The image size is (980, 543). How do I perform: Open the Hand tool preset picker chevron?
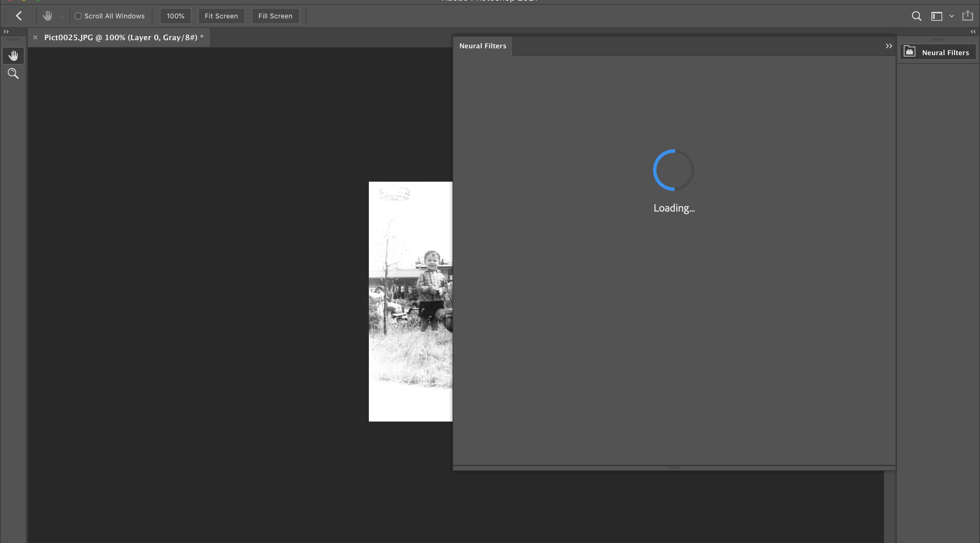tap(61, 16)
